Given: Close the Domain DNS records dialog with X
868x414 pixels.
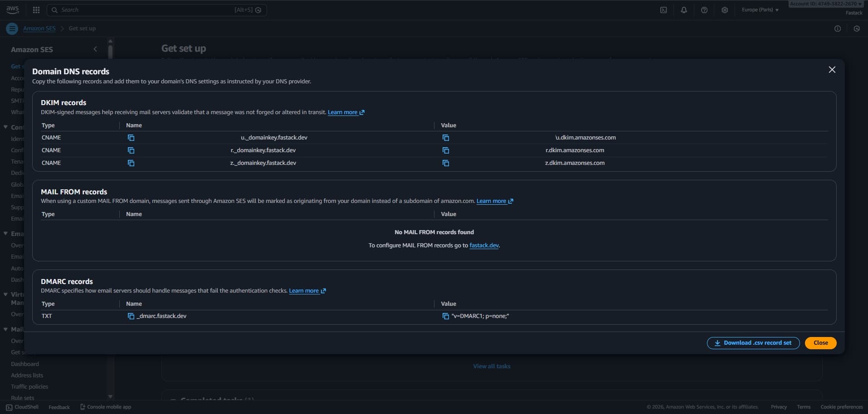Looking at the screenshot, I should (832, 70).
